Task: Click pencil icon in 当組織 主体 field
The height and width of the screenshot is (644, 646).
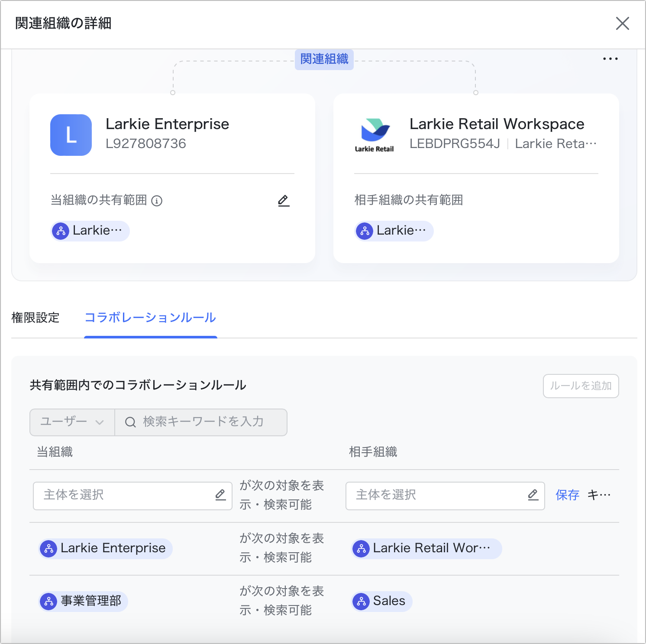Action: pyautogui.click(x=221, y=495)
